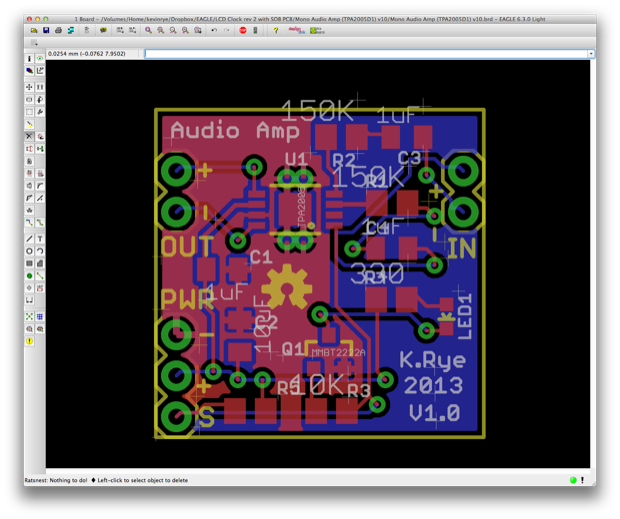Select the Smash tool
620x519 pixels.
click(x=29, y=186)
